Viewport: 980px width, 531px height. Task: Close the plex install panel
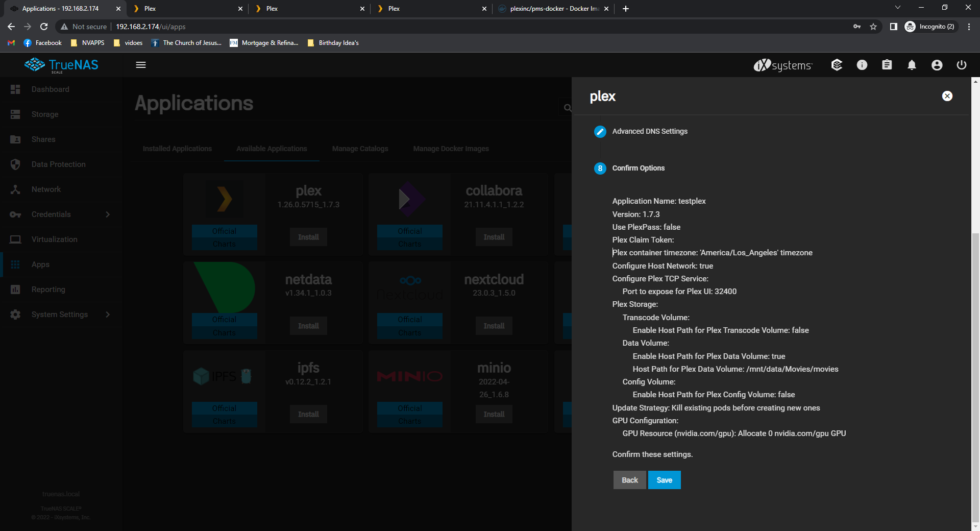947,96
